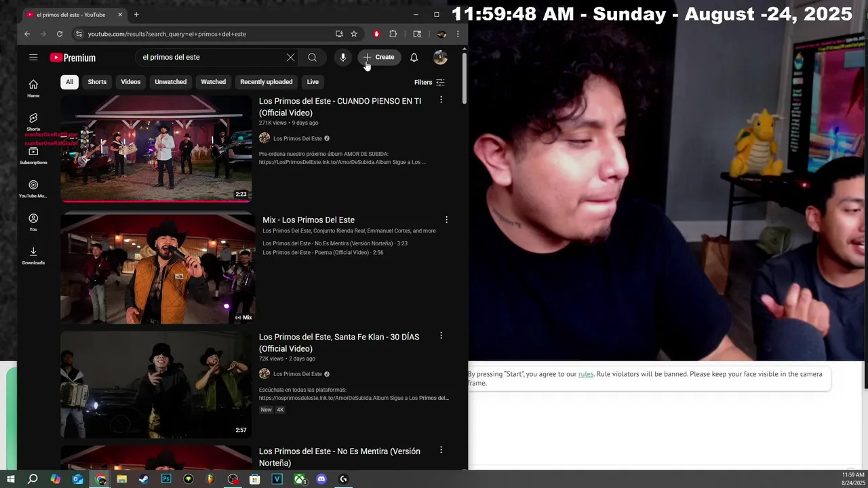Select the Watched filter chip
Image resolution: width=868 pixels, height=488 pixels.
213,82
